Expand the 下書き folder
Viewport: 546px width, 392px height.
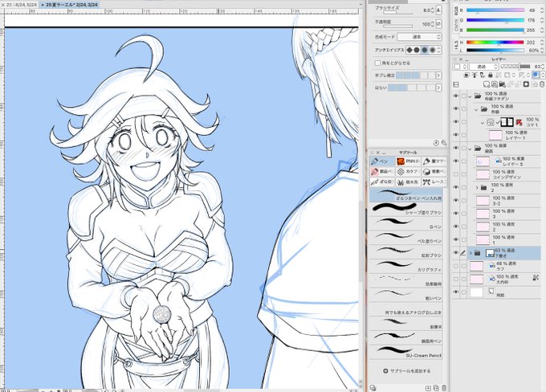pyautogui.click(x=471, y=253)
